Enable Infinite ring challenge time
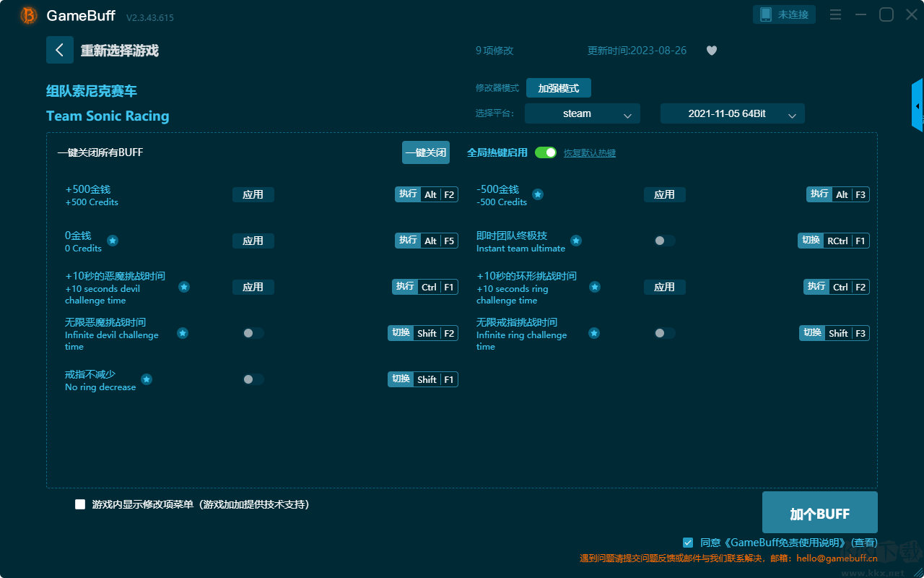Image resolution: width=924 pixels, height=578 pixels. click(665, 333)
